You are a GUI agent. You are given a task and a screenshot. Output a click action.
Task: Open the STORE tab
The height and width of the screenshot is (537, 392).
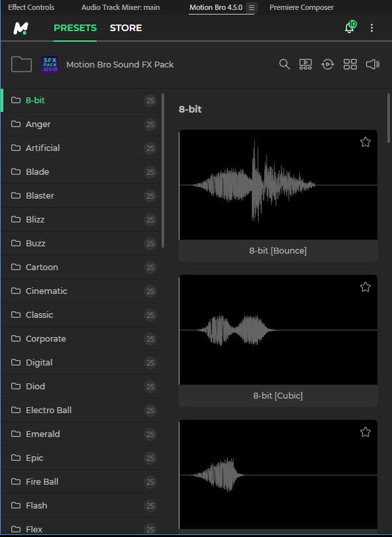(126, 28)
